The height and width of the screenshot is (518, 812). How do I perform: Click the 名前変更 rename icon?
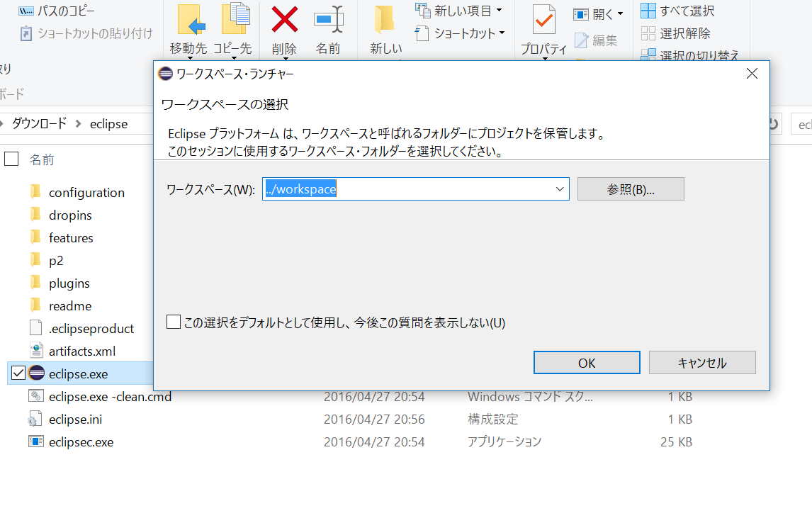[x=329, y=19]
